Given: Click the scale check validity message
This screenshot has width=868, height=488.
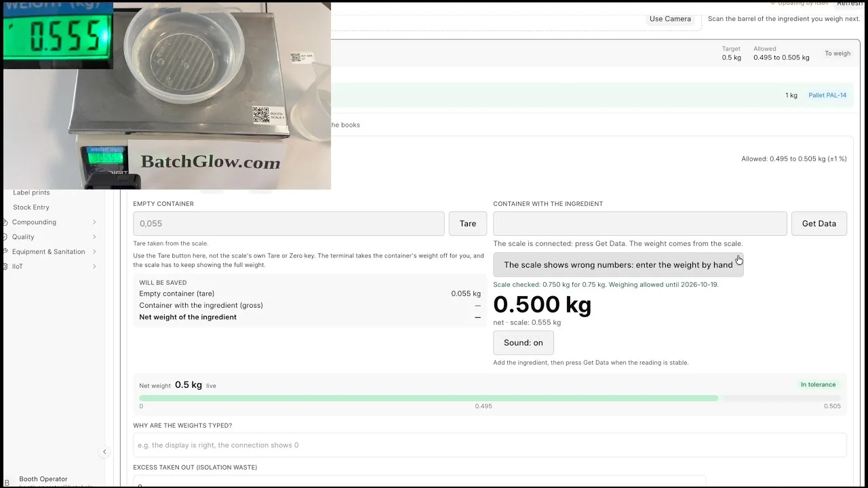Looking at the screenshot, I should [x=606, y=285].
